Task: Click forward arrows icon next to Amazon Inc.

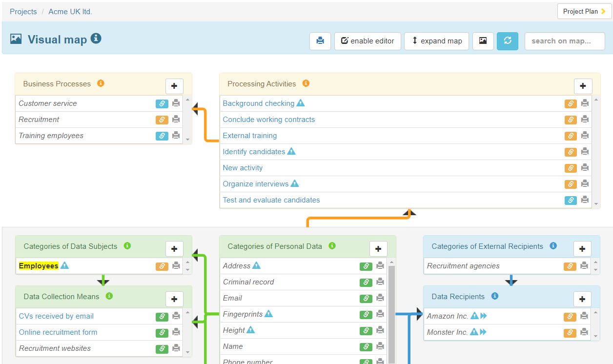Action: click(483, 316)
